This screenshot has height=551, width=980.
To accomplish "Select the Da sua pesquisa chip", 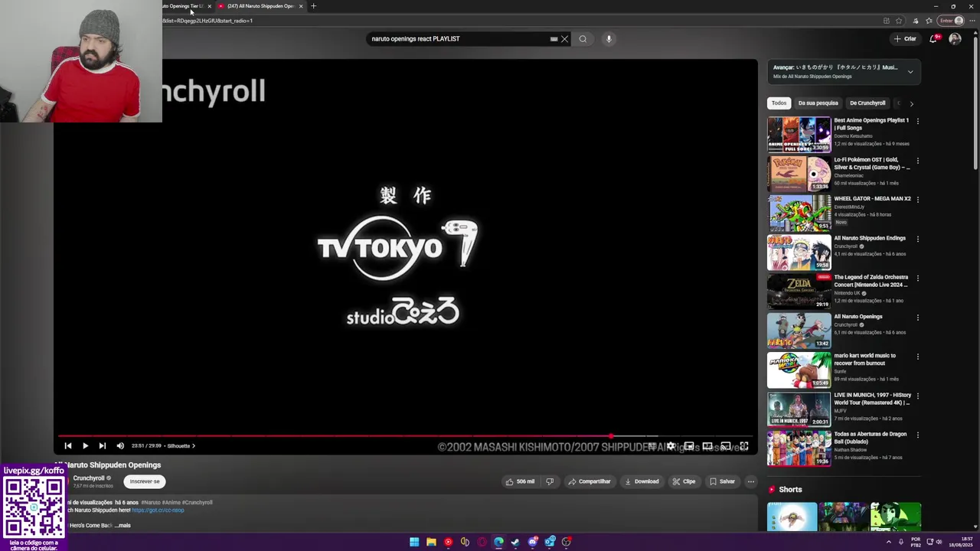I will click(818, 103).
